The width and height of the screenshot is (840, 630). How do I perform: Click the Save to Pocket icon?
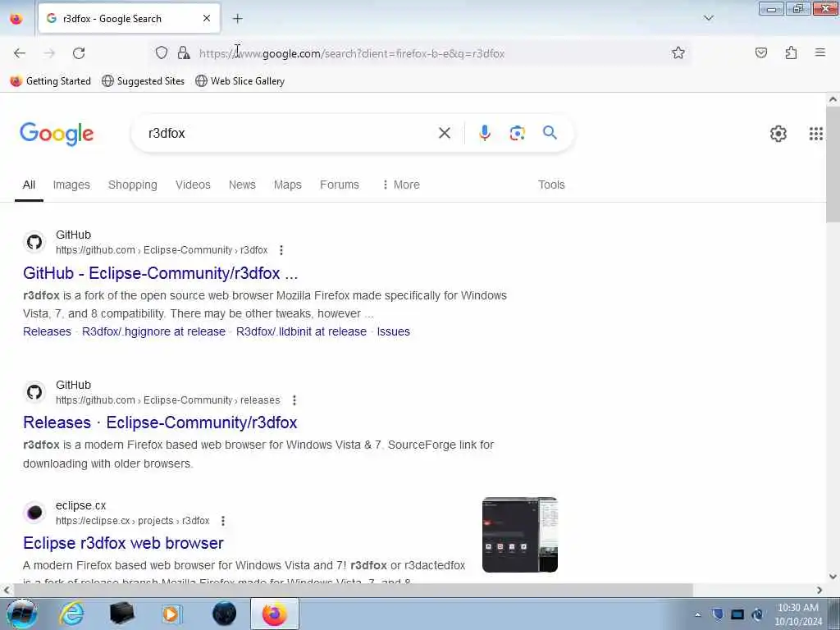coord(760,52)
